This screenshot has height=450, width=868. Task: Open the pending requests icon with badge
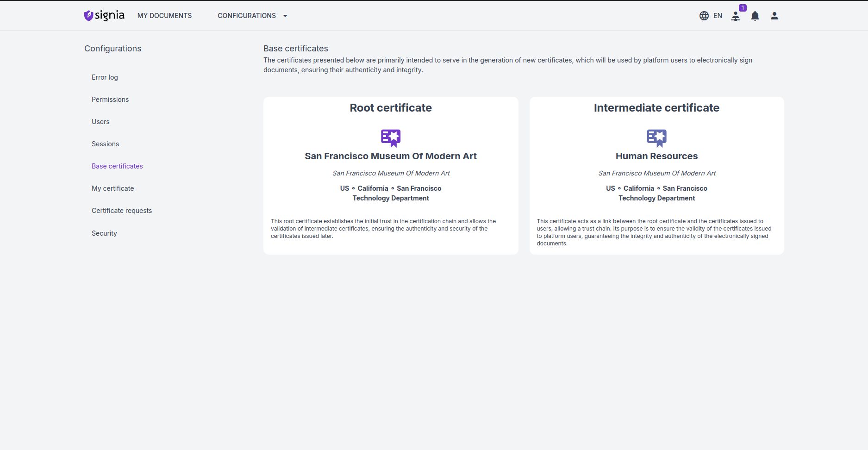click(736, 16)
